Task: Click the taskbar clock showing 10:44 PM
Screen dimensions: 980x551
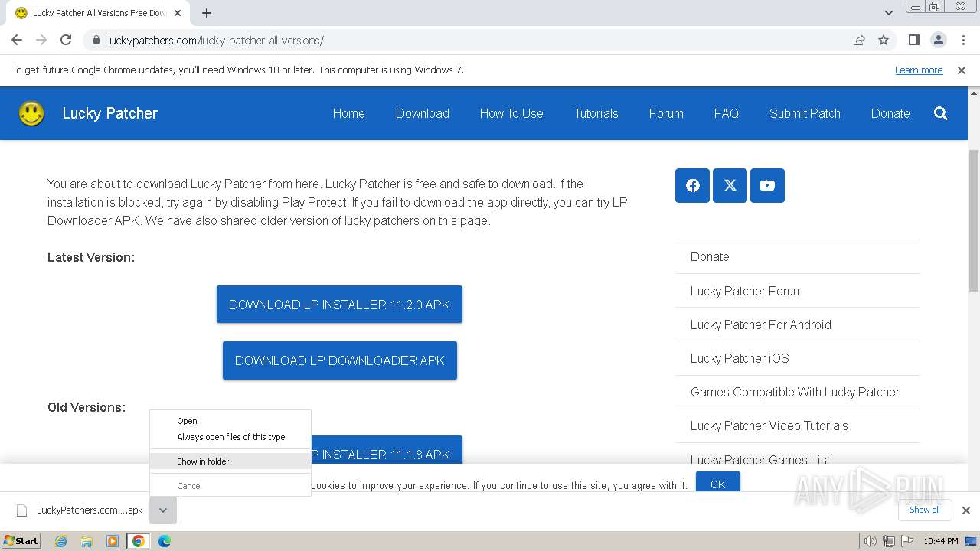Action: click(940, 541)
